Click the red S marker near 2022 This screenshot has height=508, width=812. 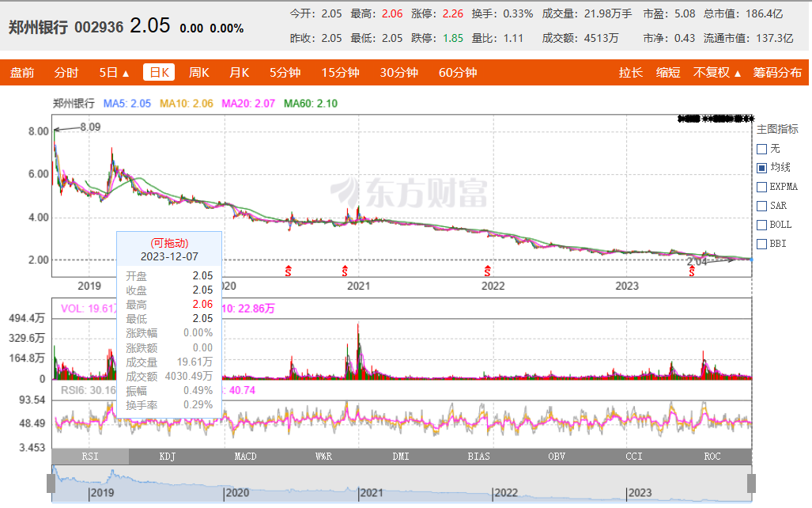487,271
